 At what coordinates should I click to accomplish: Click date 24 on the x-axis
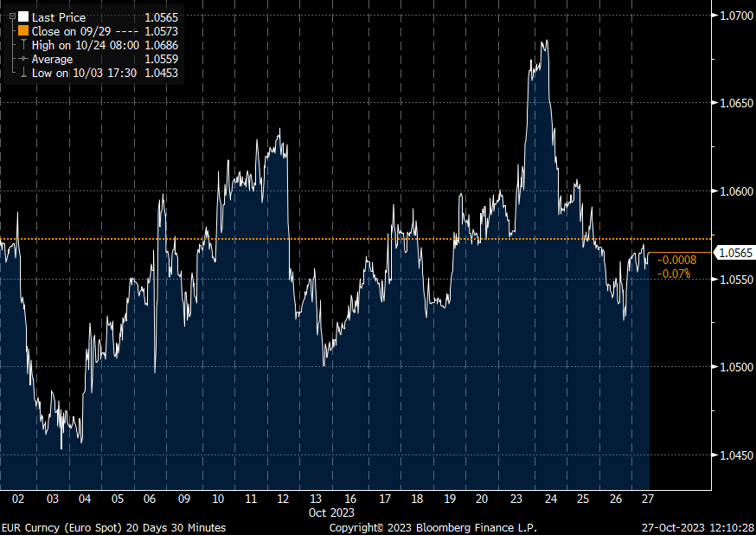(550, 499)
